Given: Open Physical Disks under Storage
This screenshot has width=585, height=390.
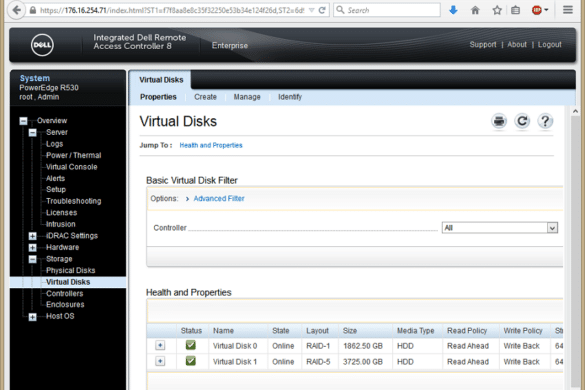Looking at the screenshot, I should tap(71, 271).
